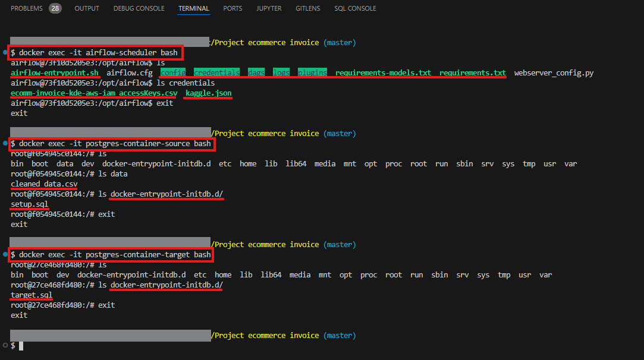Click the highlighted credentials directory in ls output

[216, 72]
